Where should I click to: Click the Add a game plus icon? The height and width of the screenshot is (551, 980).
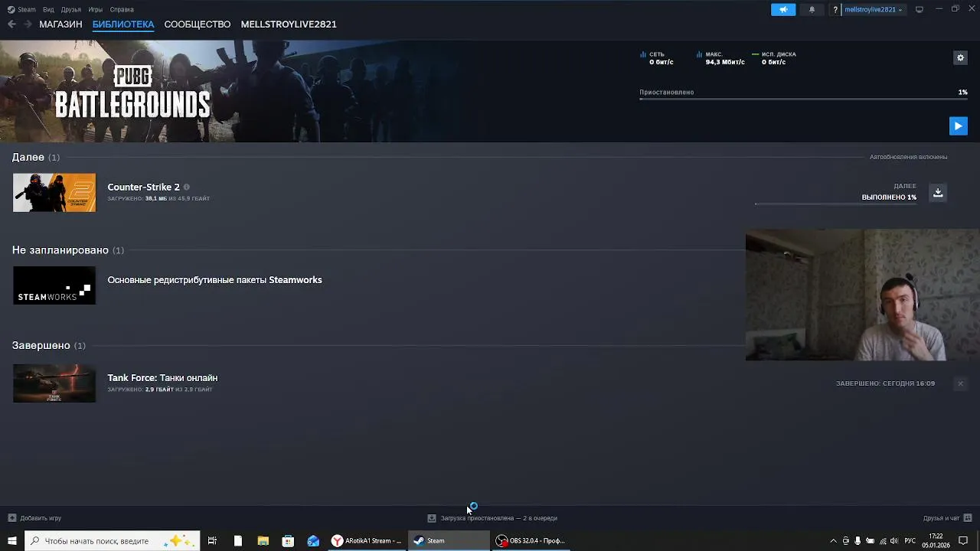pyautogui.click(x=11, y=518)
